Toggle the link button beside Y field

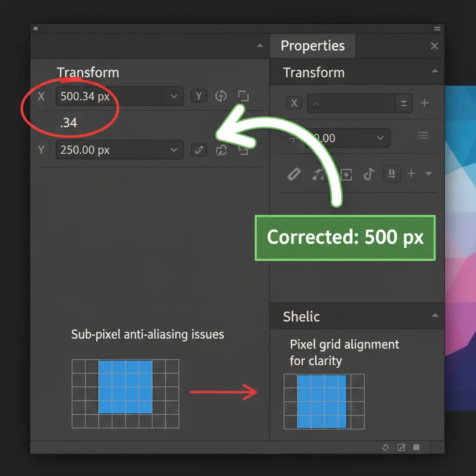[199, 150]
